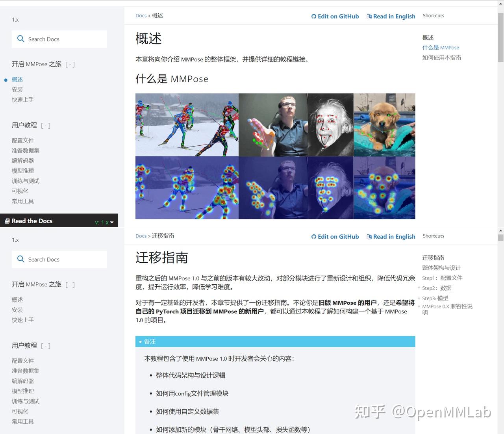Image resolution: width=504 pixels, height=434 pixels.
Task: Expand MMPose 0.X 兼容性说明 in the shortcuts panel
Action: pyautogui.click(x=419, y=306)
